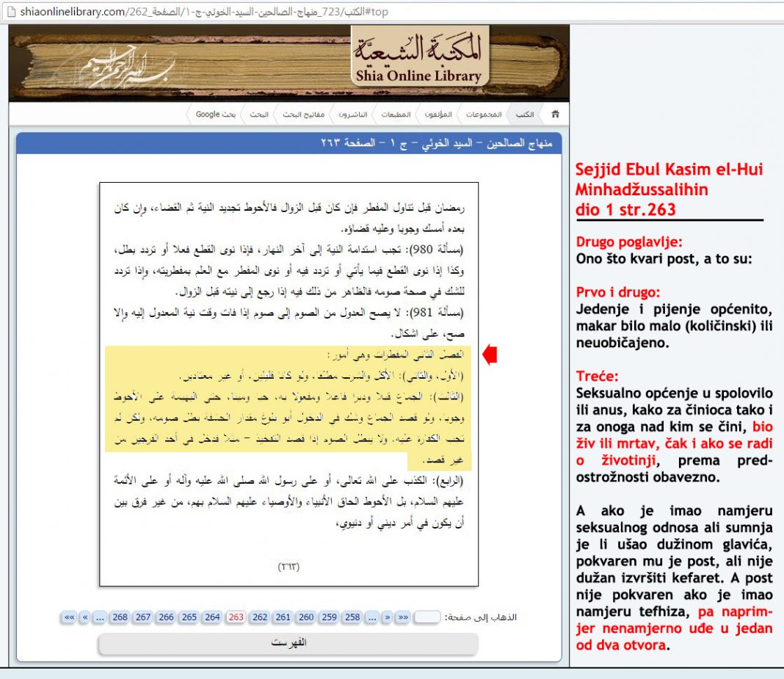Expand the ellipsis after page 268

click(x=100, y=617)
